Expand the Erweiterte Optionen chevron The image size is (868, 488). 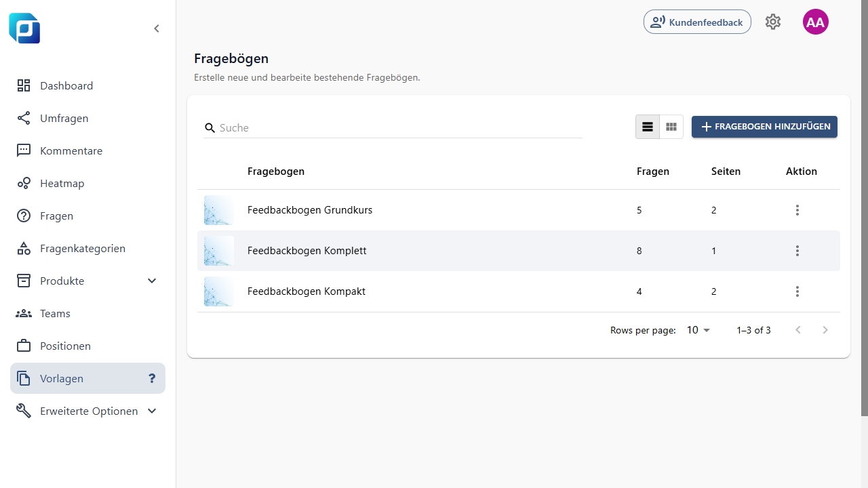pyautogui.click(x=152, y=411)
